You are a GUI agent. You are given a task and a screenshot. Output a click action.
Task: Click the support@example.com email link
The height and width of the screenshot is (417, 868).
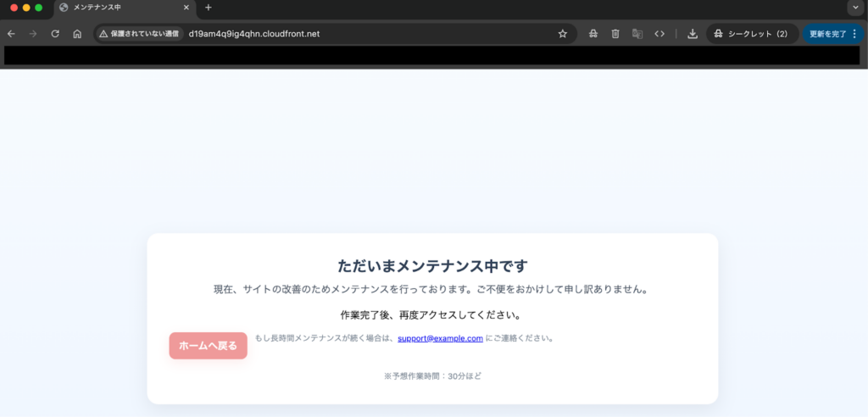[440, 338]
